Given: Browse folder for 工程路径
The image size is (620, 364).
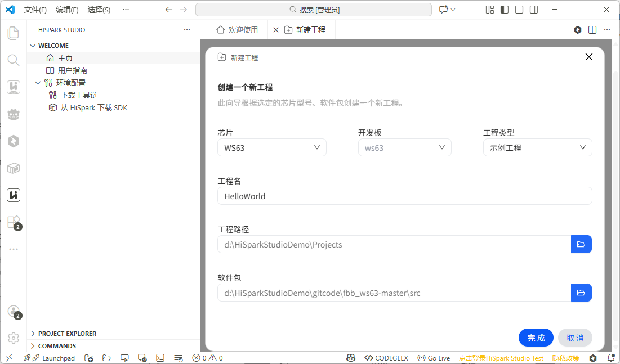Looking at the screenshot, I should pyautogui.click(x=581, y=244).
